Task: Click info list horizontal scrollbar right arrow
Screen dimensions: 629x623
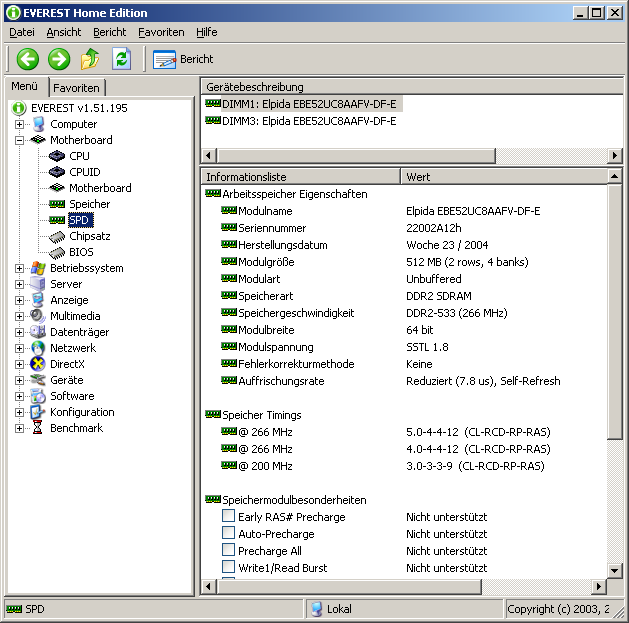Action: tap(599, 586)
